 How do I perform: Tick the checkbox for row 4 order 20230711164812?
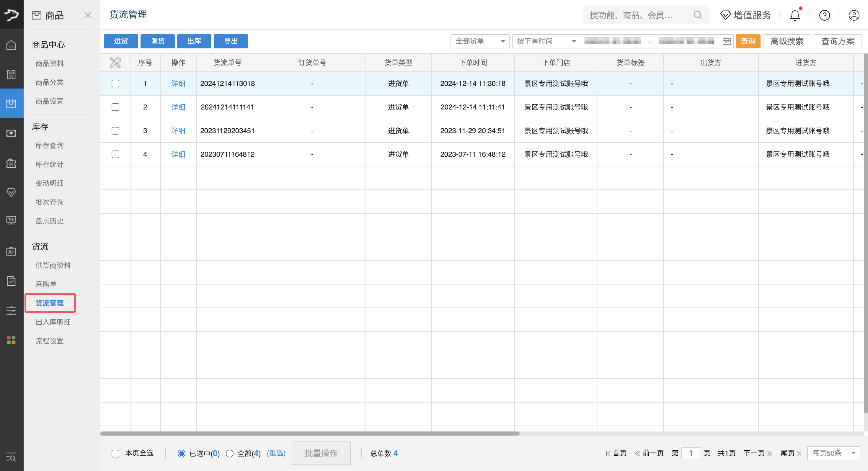[115, 154]
